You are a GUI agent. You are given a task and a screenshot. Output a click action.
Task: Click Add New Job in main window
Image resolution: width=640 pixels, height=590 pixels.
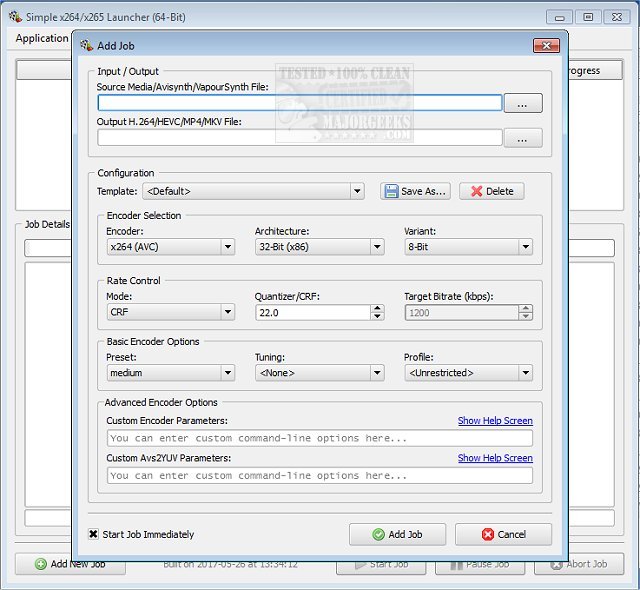(x=70, y=564)
